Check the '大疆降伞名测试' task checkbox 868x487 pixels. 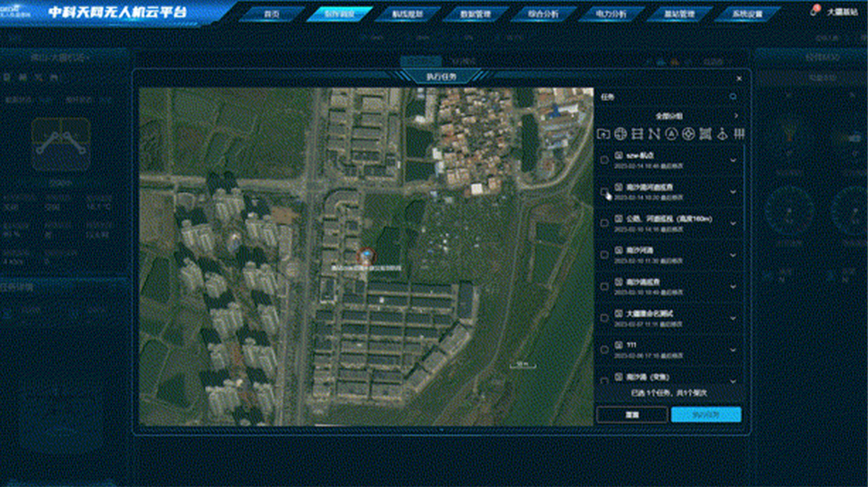(x=604, y=318)
